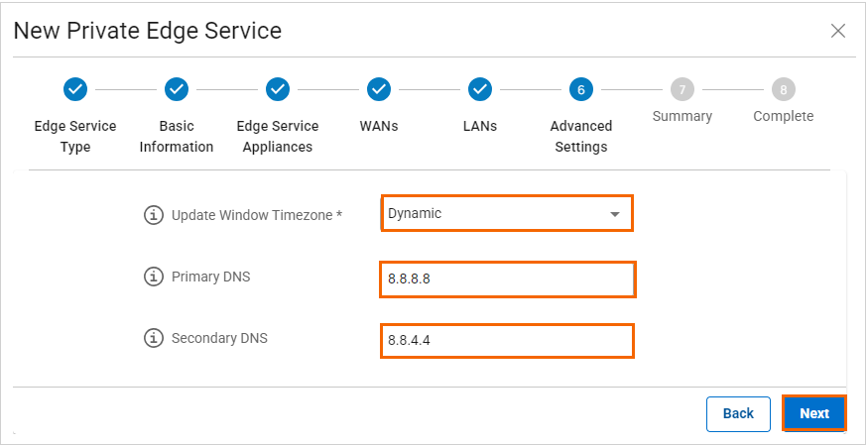Screen dimensions: 868x446
Task: Click info icon beside Update Window Timezone
Action: [x=154, y=215]
